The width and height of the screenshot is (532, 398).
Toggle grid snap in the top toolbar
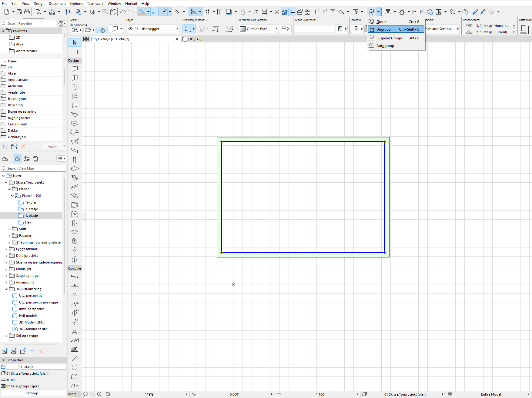coord(207,12)
